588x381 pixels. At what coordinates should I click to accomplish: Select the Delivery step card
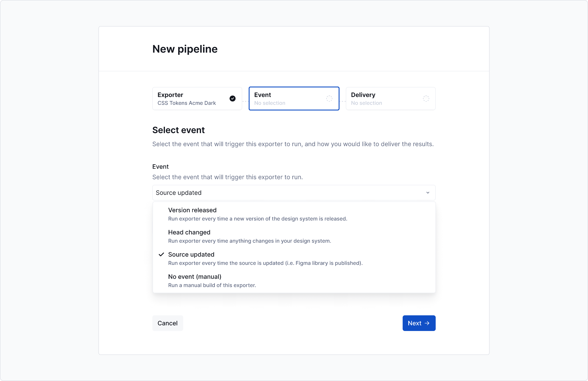coord(391,98)
